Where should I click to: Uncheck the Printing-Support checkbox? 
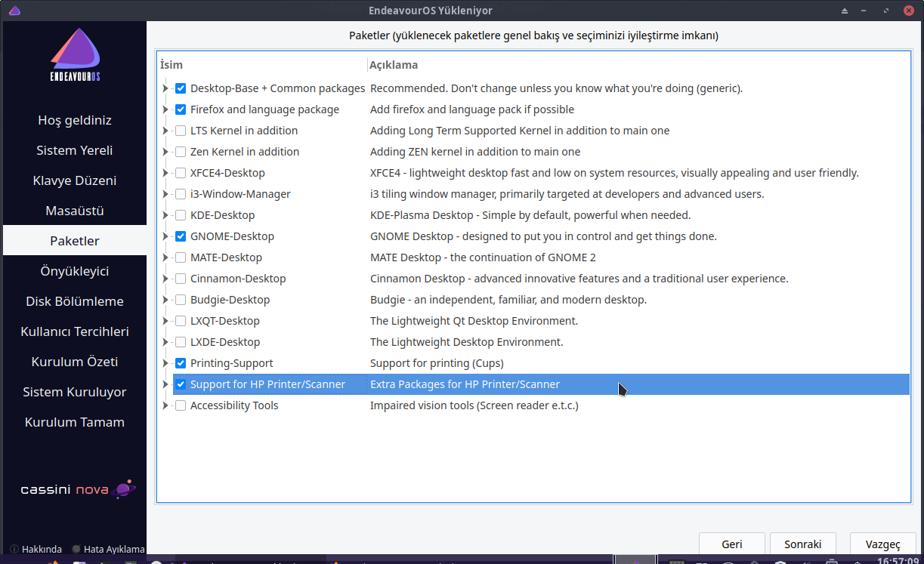coord(181,363)
